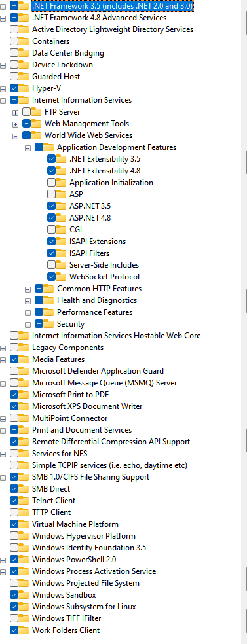Screen dimensions: 247x644
Task: Click the Media Features folder icon
Action: coord(24,359)
